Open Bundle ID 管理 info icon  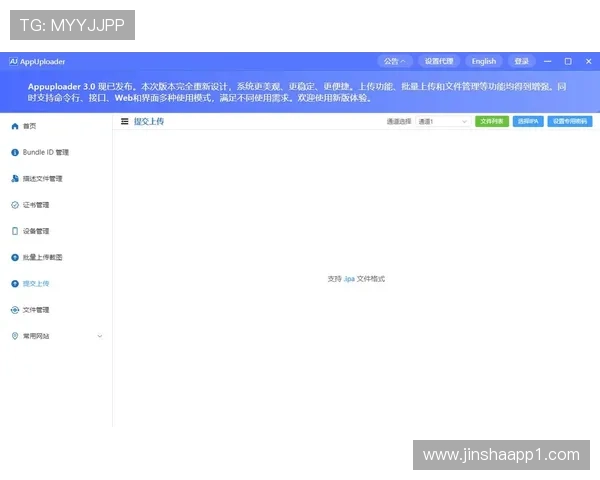click(x=15, y=152)
